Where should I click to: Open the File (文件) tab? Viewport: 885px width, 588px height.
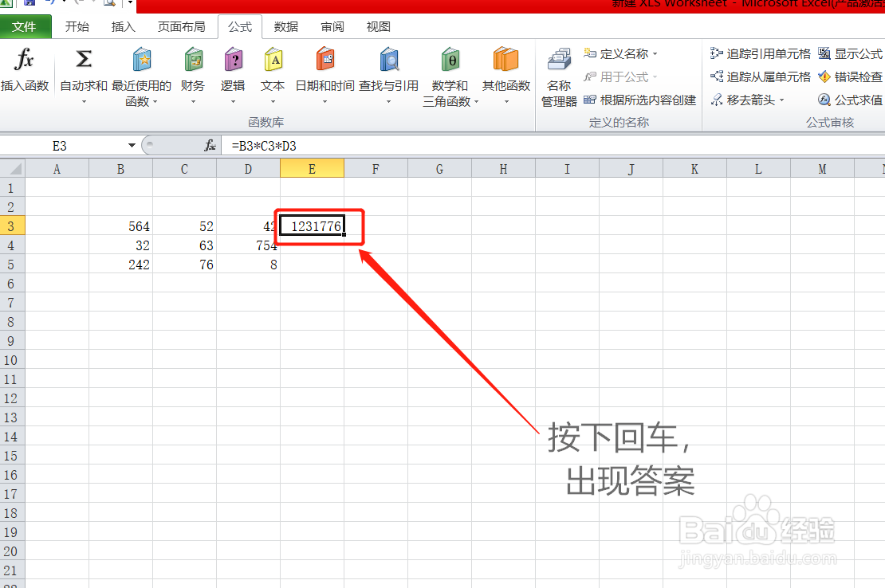[x=25, y=26]
